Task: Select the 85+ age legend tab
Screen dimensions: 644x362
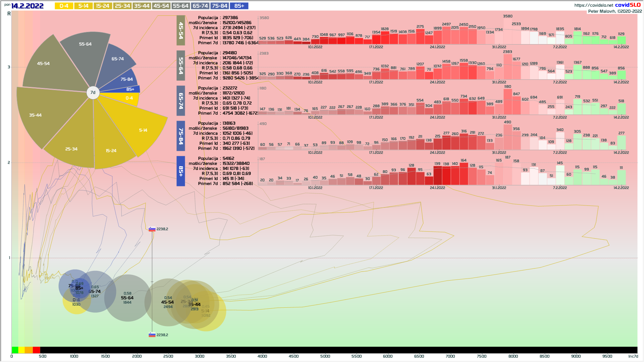Action: click(239, 6)
